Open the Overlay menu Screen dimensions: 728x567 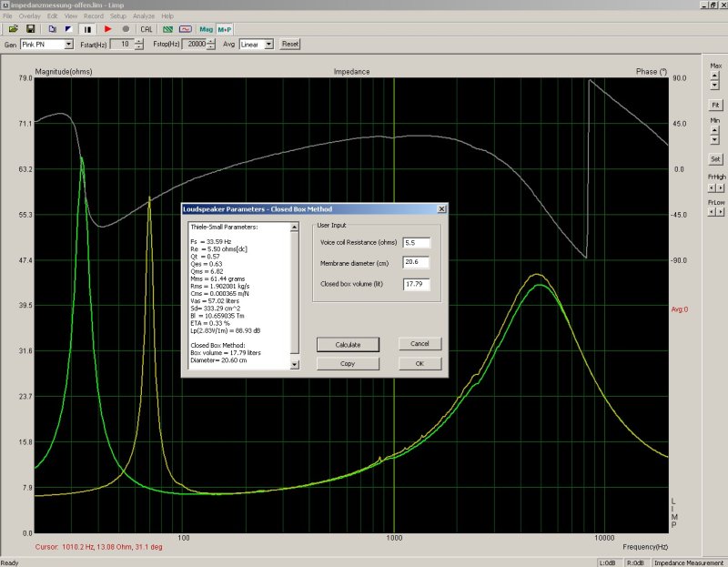(30, 16)
